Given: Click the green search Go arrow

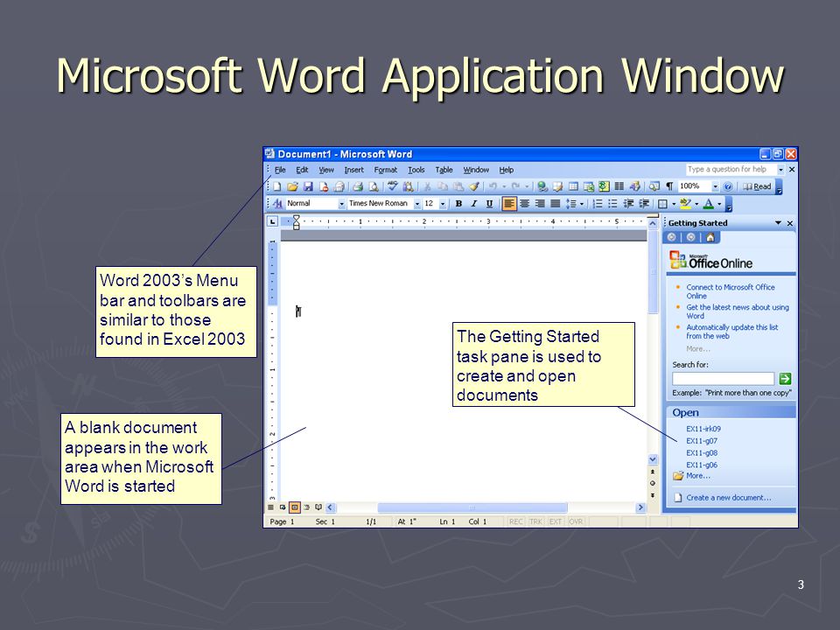Looking at the screenshot, I should click(785, 379).
